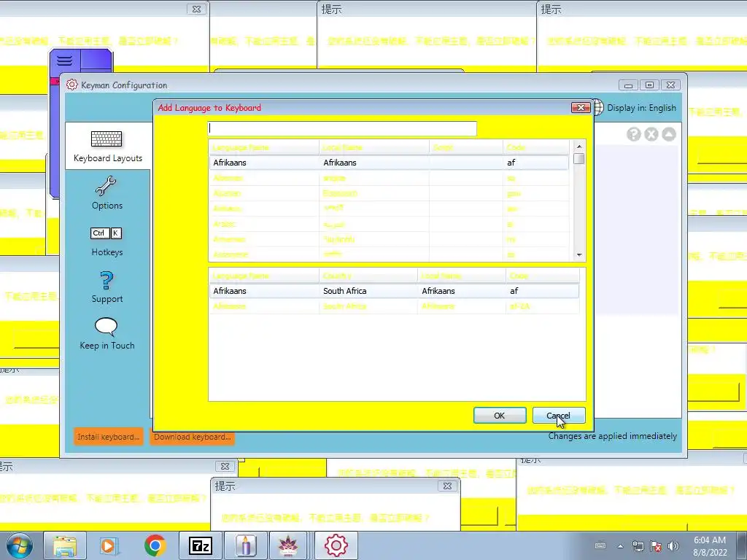This screenshot has height=560, width=747.
Task: Open the Options section
Action: tap(107, 193)
